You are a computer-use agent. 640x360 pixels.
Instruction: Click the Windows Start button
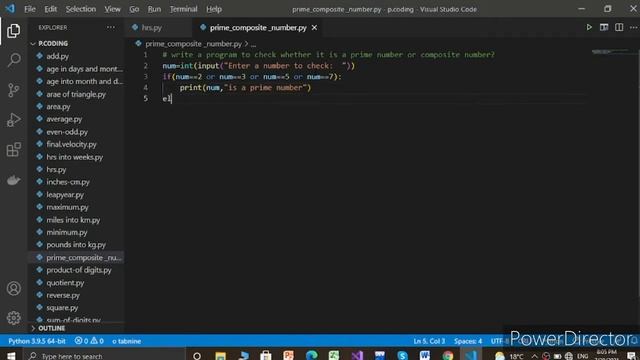pos(11,356)
